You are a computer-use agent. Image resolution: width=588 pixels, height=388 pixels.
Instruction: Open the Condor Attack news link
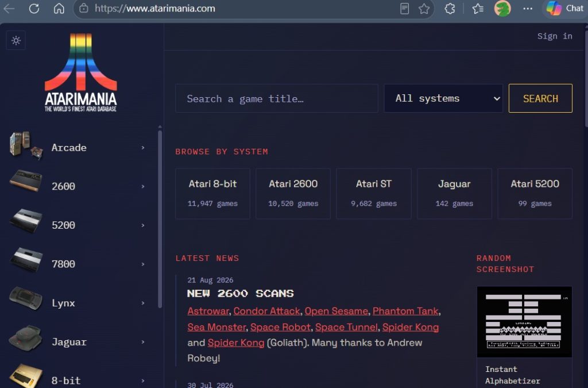266,311
